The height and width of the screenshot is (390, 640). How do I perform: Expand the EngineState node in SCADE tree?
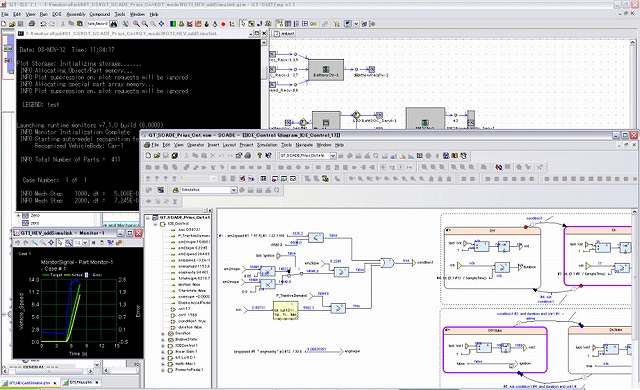[163, 339]
